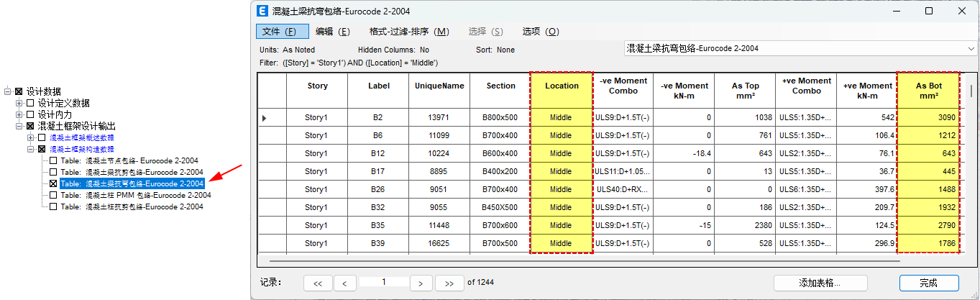Expand the 混凝土框架概述数据 node
The width and height of the screenshot is (980, 300).
30,137
